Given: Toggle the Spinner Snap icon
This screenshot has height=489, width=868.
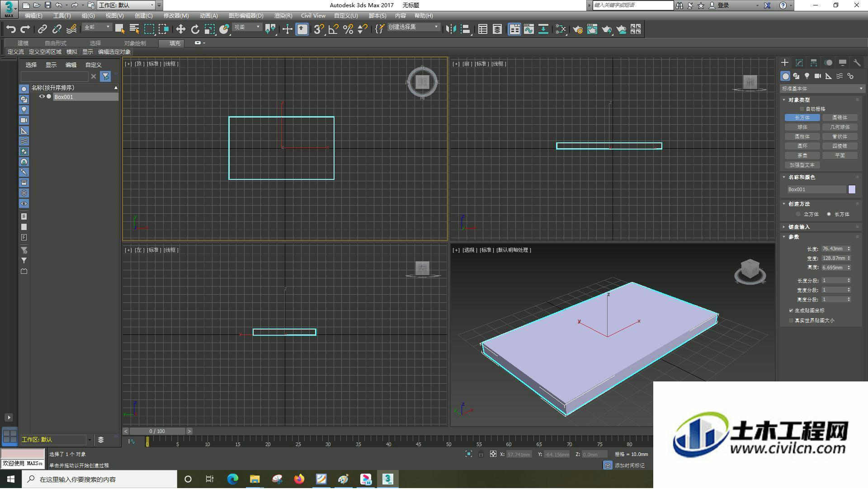Looking at the screenshot, I should pyautogui.click(x=363, y=29).
